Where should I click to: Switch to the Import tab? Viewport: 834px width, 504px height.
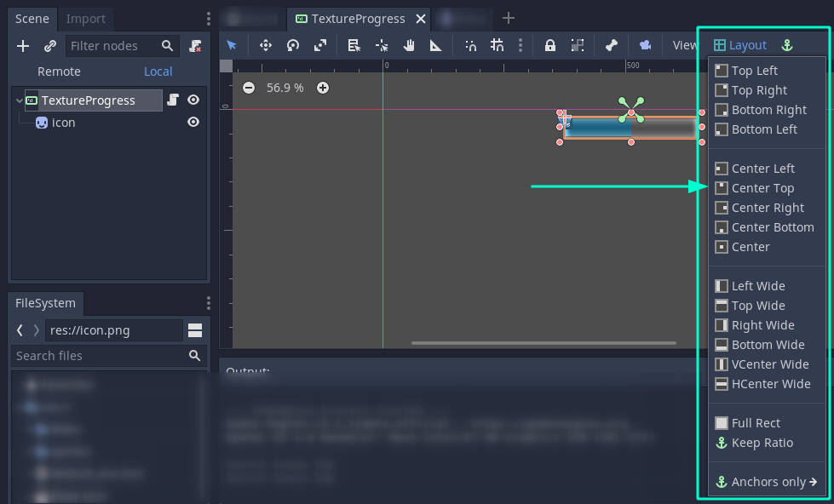87,19
